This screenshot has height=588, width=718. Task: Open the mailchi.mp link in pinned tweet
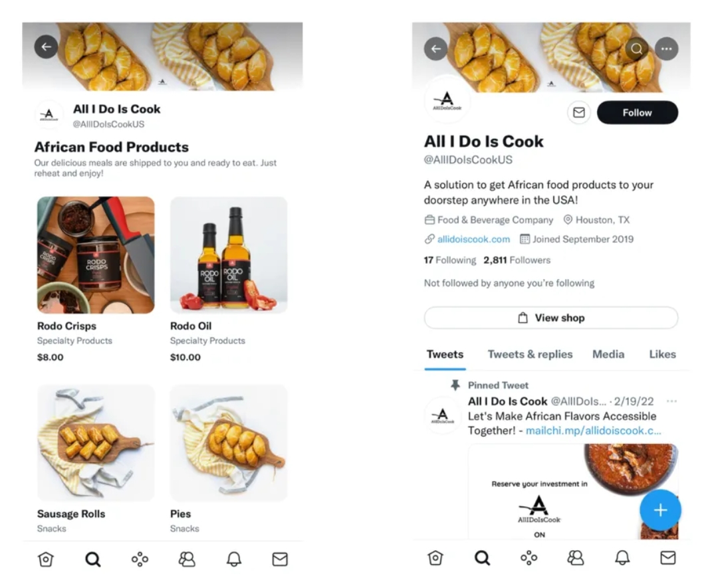(x=593, y=431)
